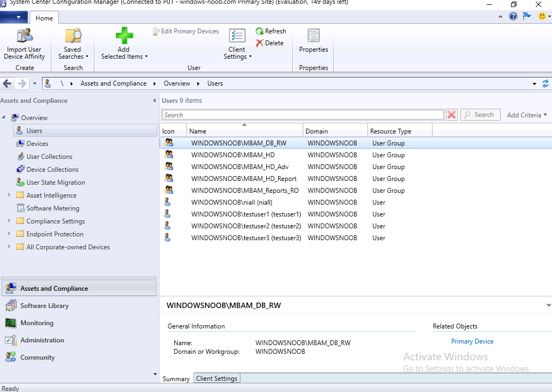Select WINDOWSNOOB\MBAM_HD_Report row
The image size is (552, 392).
(356, 179)
